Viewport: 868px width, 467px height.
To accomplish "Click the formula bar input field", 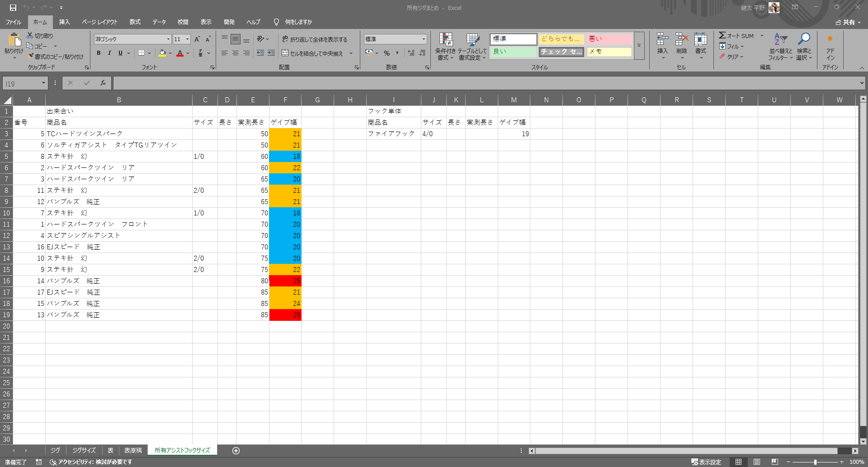I will tap(484, 83).
